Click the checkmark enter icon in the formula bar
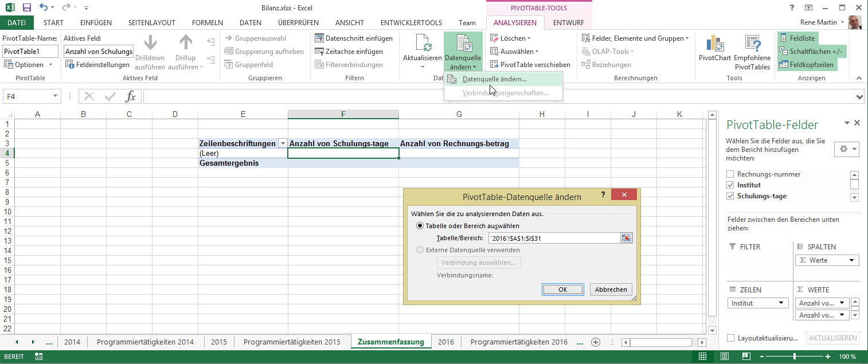 click(x=110, y=96)
